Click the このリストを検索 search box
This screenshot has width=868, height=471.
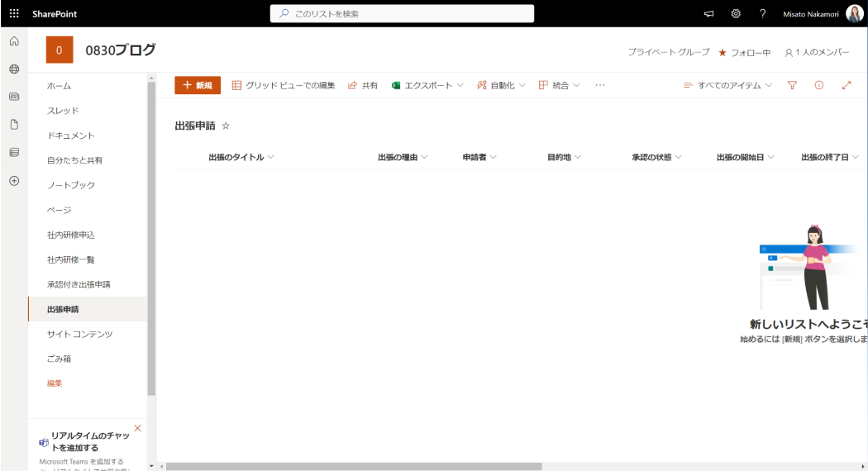pyautogui.click(x=402, y=13)
